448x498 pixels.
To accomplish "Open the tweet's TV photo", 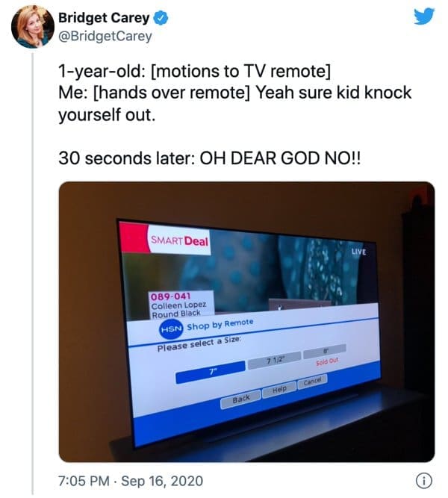I will click(x=246, y=322).
